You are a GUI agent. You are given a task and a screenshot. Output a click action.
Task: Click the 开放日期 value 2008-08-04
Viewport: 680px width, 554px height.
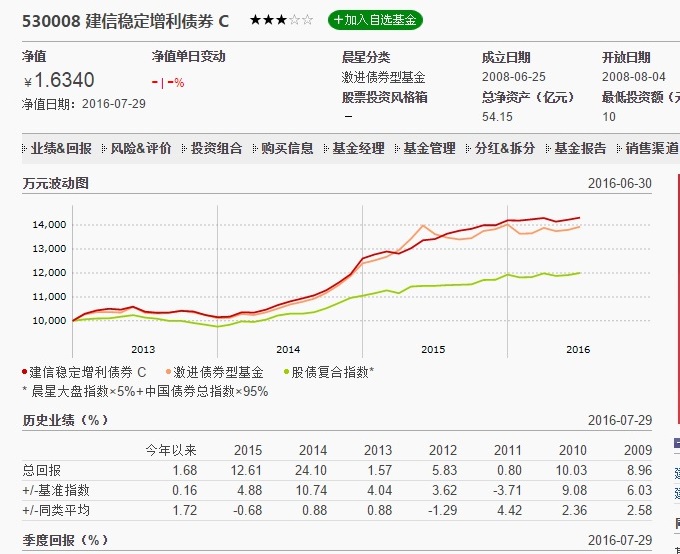pyautogui.click(x=634, y=77)
